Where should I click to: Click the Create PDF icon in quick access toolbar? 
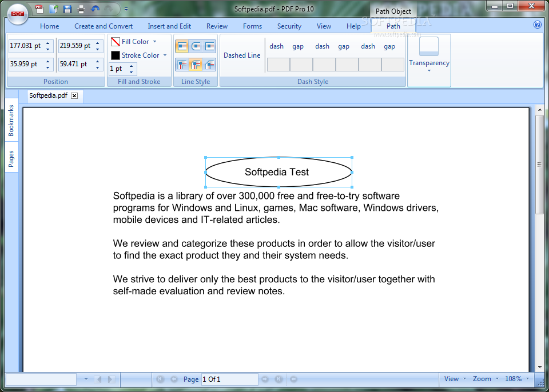coord(39,9)
